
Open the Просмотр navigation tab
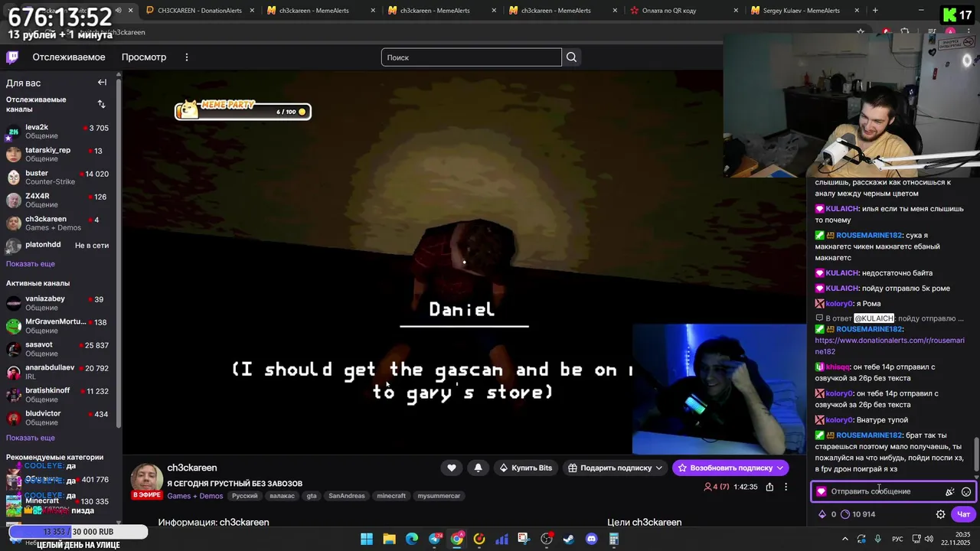pyautogui.click(x=144, y=57)
